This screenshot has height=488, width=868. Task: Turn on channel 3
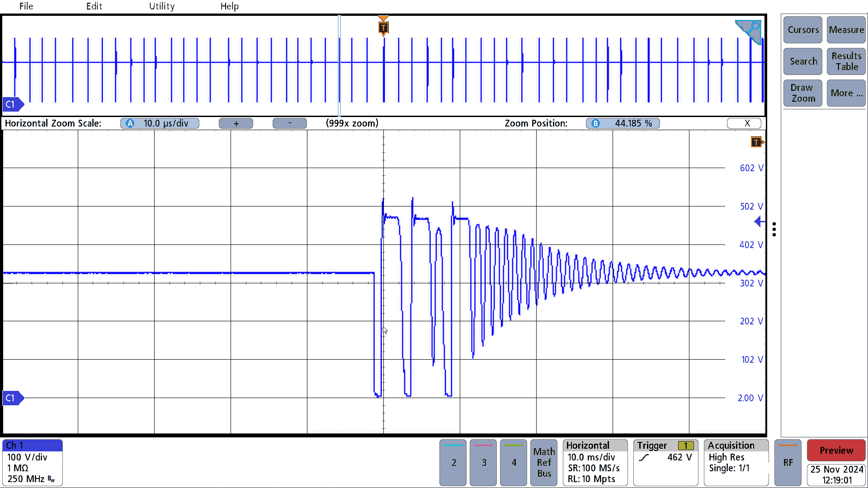click(483, 463)
